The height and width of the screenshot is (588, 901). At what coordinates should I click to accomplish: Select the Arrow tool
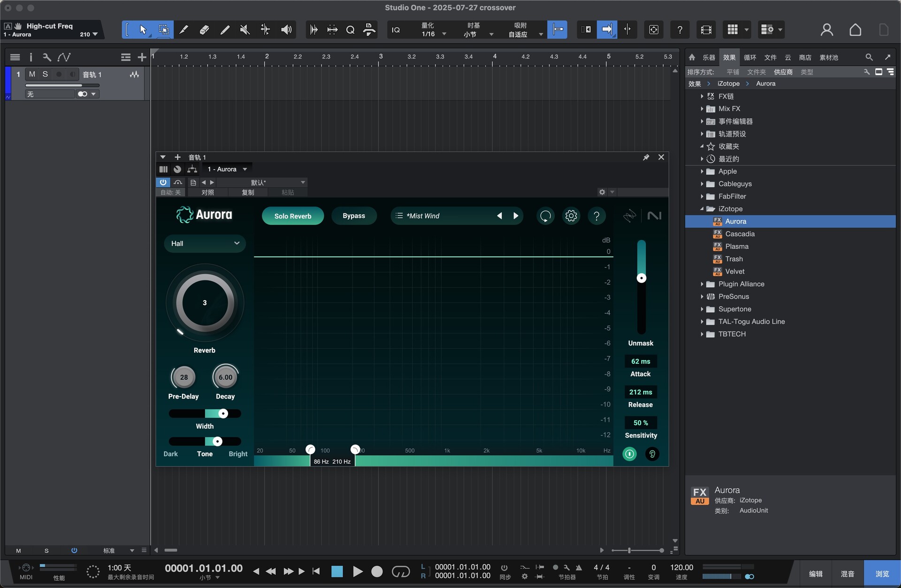point(143,30)
